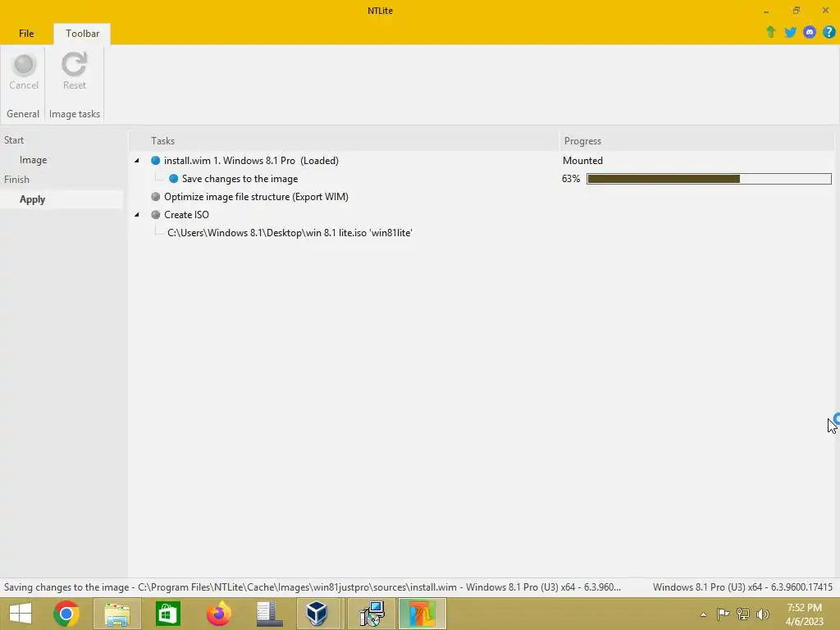Screen dimensions: 840x630
Task: Select the Create ISO row text
Action: (186, 215)
